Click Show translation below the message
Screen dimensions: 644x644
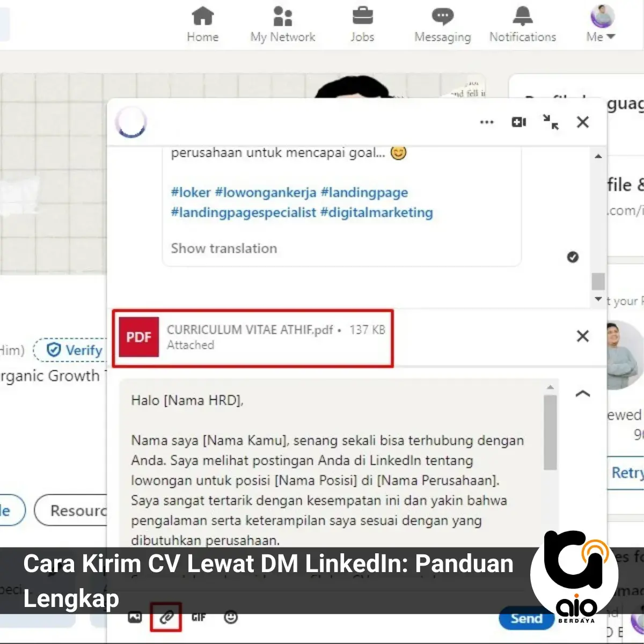coord(223,248)
